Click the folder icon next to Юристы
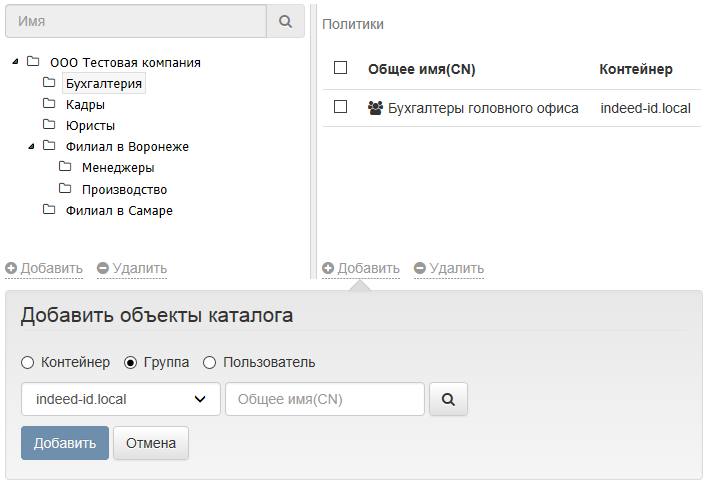 pyautogui.click(x=49, y=125)
